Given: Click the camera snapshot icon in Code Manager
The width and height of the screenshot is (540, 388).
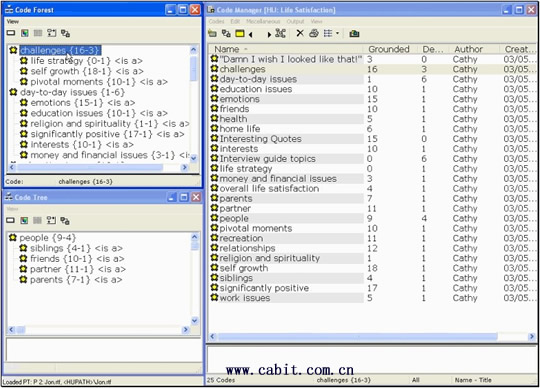Looking at the screenshot, I should click(354, 33).
